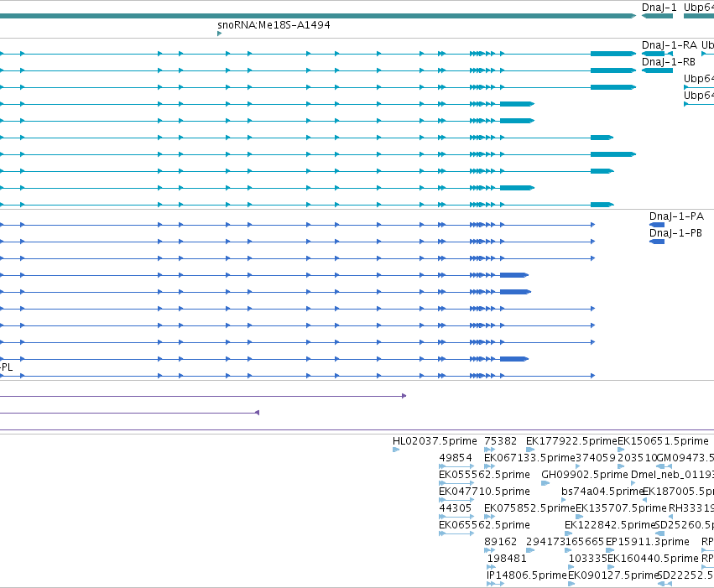
Task: Select the DnaJ-1-RA transcript label
Action: click(669, 45)
